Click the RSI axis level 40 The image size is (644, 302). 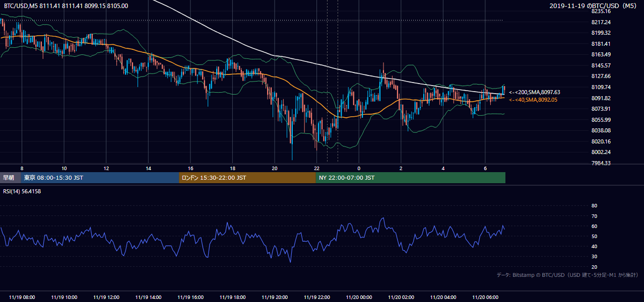tap(594, 246)
